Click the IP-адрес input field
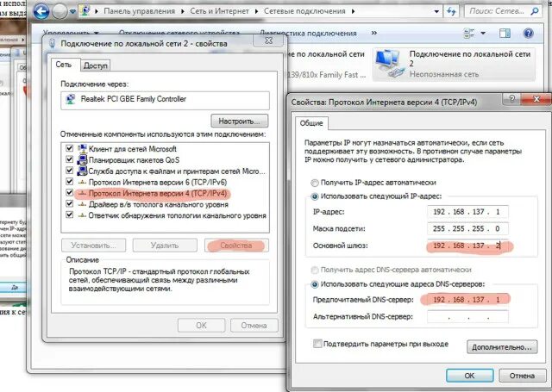552x392 pixels. coord(467,212)
